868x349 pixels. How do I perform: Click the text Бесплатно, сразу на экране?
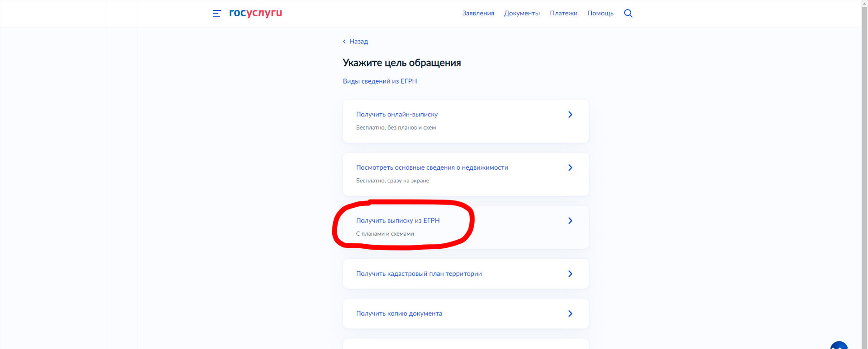click(x=392, y=181)
